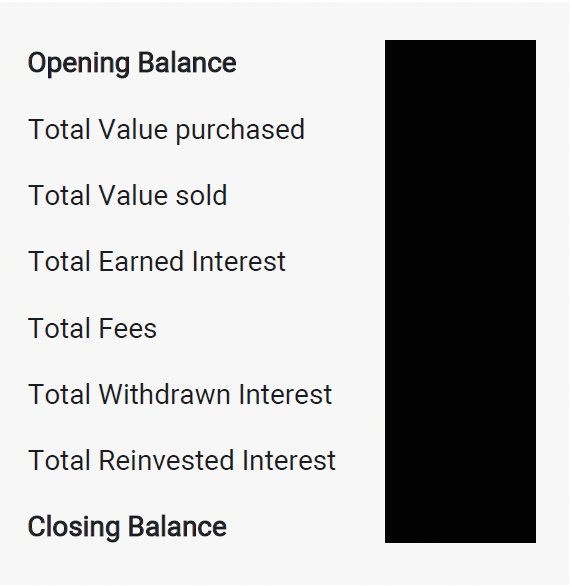Click the word "purchased"
Screen dimensions: 572x587
point(240,131)
